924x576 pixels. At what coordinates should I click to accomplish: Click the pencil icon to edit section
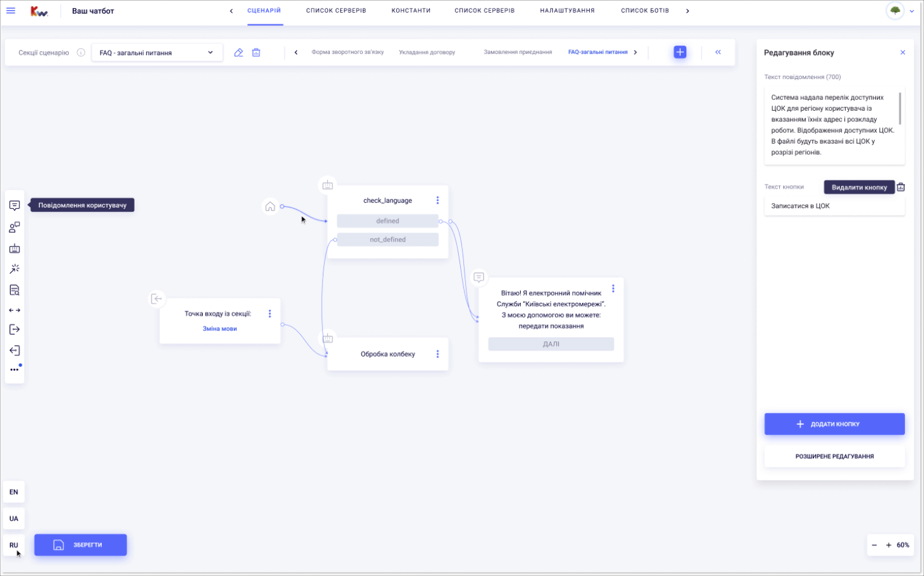[238, 52]
